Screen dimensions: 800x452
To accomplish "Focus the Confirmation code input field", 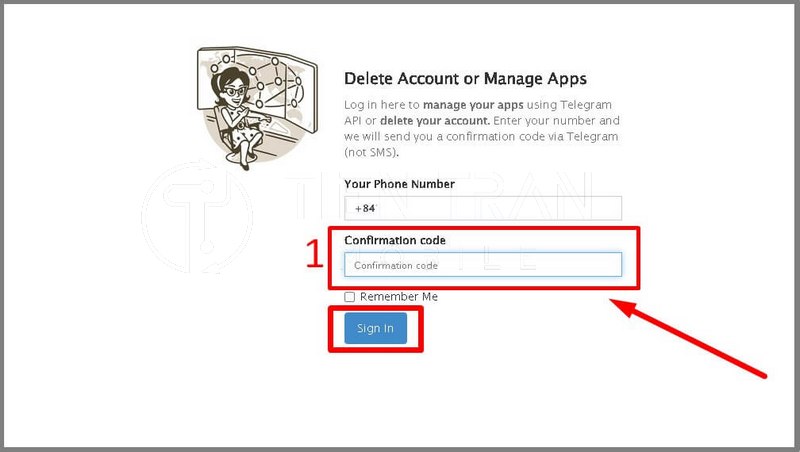I will (x=483, y=265).
